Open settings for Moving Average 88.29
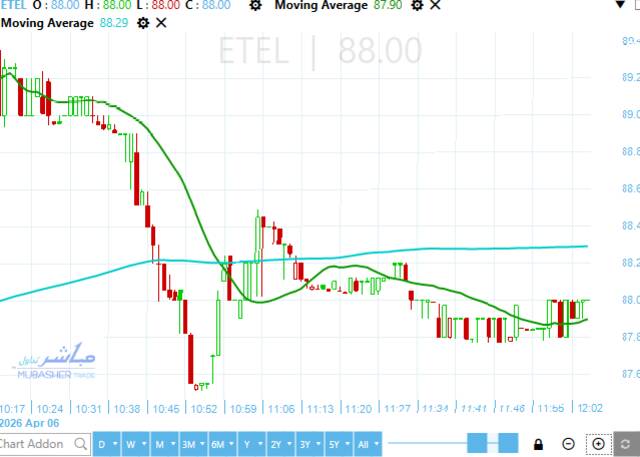 [142, 22]
